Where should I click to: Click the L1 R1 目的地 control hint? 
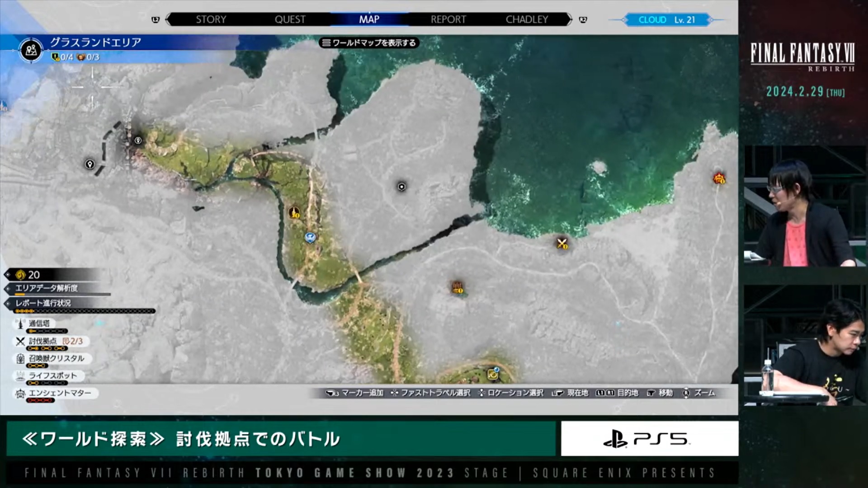click(617, 393)
